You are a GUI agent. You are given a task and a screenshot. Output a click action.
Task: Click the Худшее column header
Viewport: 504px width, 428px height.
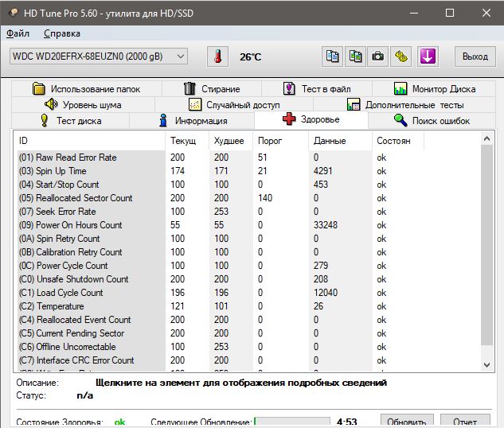pyautogui.click(x=231, y=141)
